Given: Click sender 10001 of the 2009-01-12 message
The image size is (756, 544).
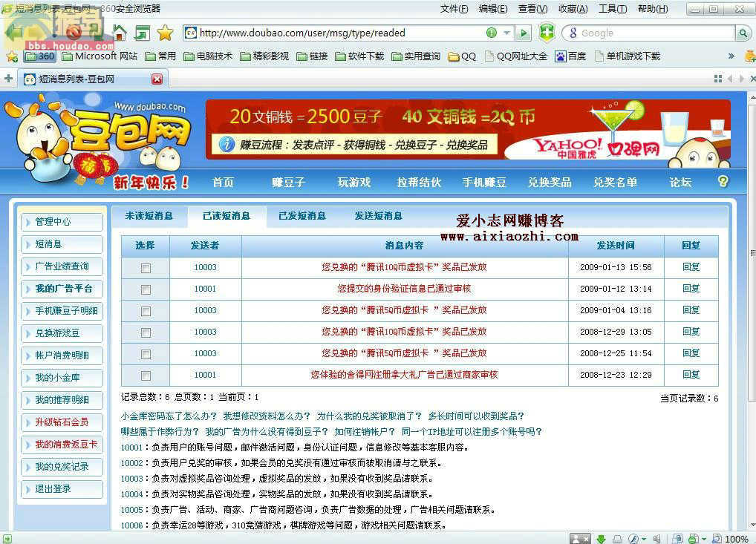Looking at the screenshot, I should click(205, 289).
